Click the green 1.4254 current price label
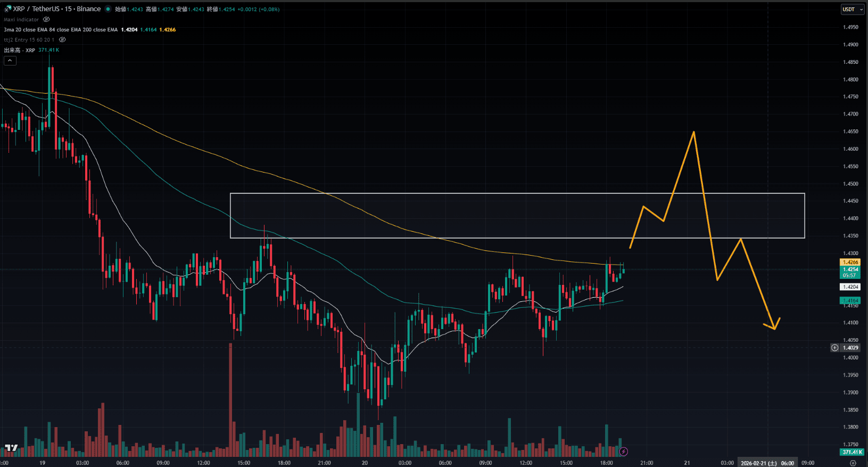The width and height of the screenshot is (868, 467). [850, 269]
